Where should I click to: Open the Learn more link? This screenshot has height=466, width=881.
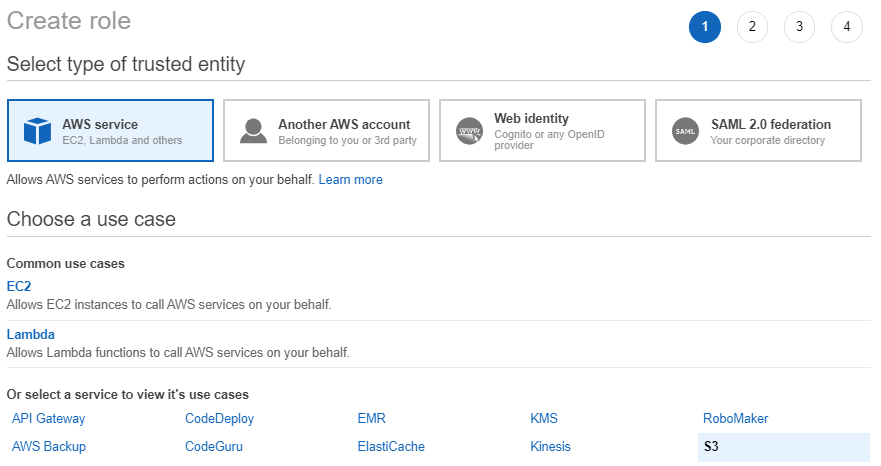(351, 179)
